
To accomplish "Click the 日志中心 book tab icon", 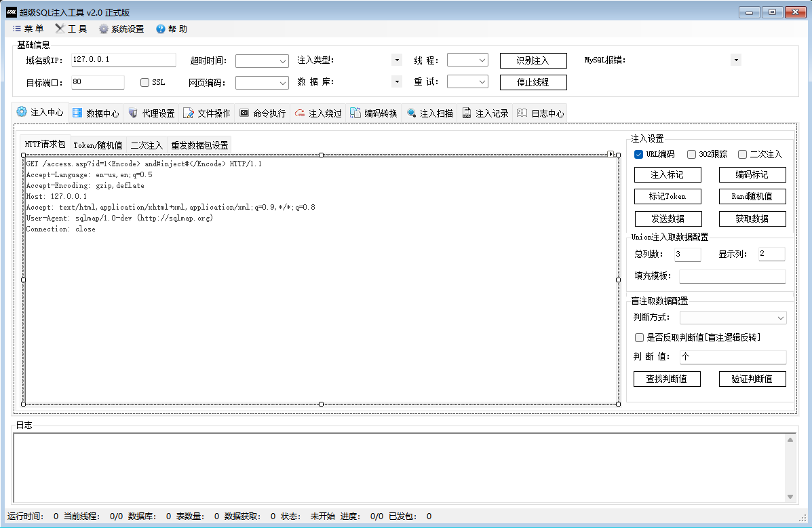I will click(522, 113).
